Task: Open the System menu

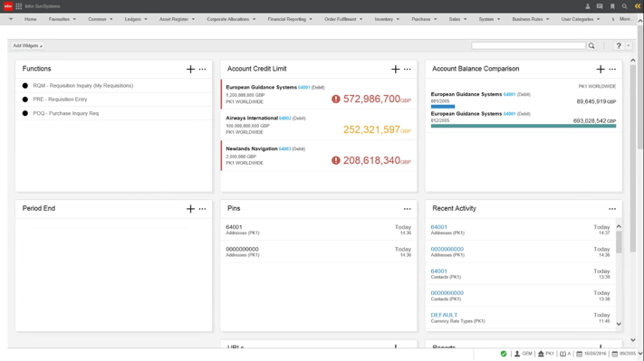Action: coord(489,19)
